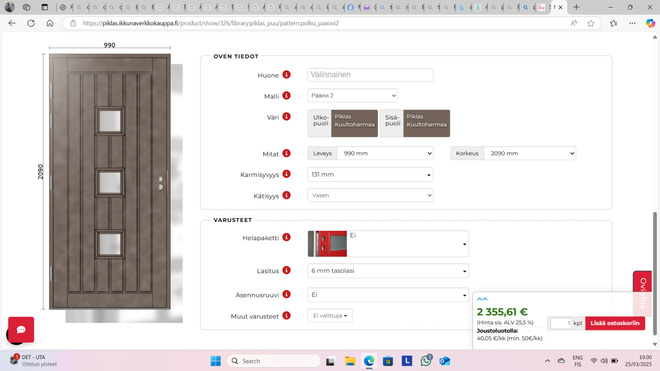Click the info icon next to Helapaketti
Image resolution: width=660 pixels, height=371 pixels.
287,238
